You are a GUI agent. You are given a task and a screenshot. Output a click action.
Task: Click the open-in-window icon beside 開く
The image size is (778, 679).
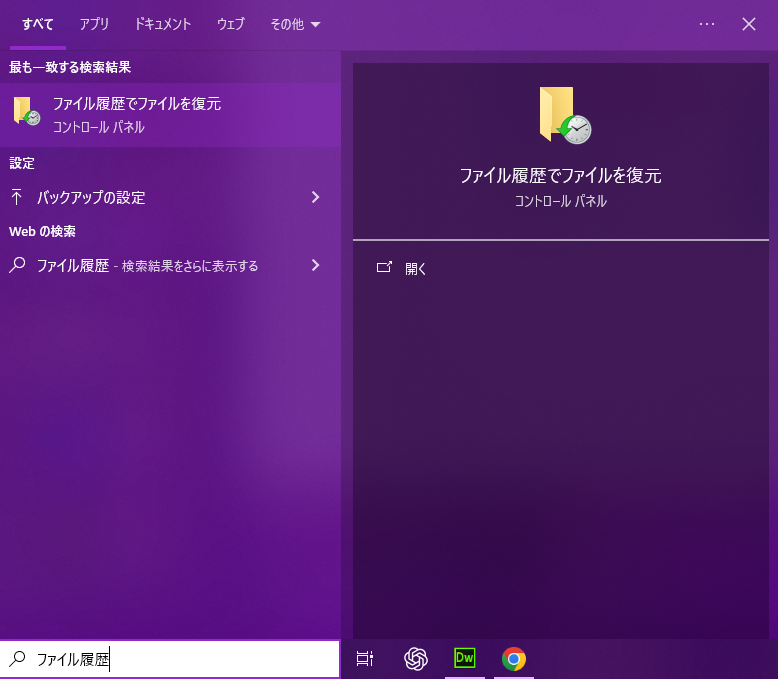point(384,268)
